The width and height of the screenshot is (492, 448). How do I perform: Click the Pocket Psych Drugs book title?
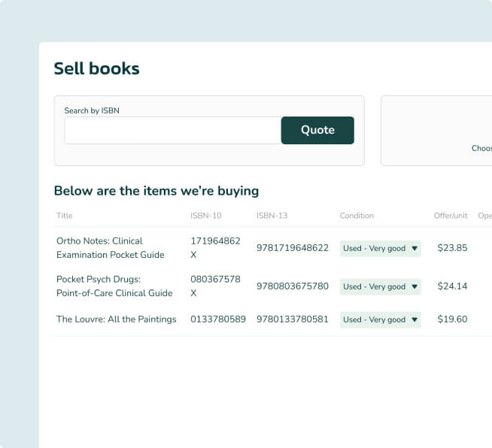coord(114,286)
